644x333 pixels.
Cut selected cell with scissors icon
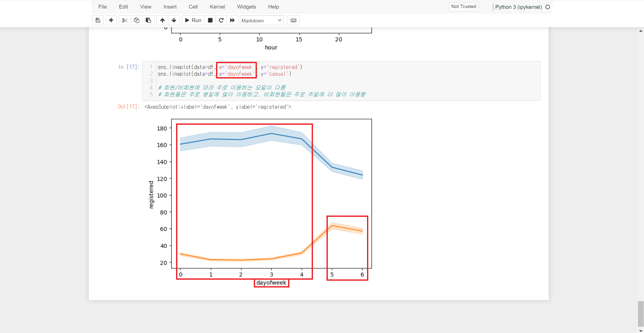coord(125,20)
